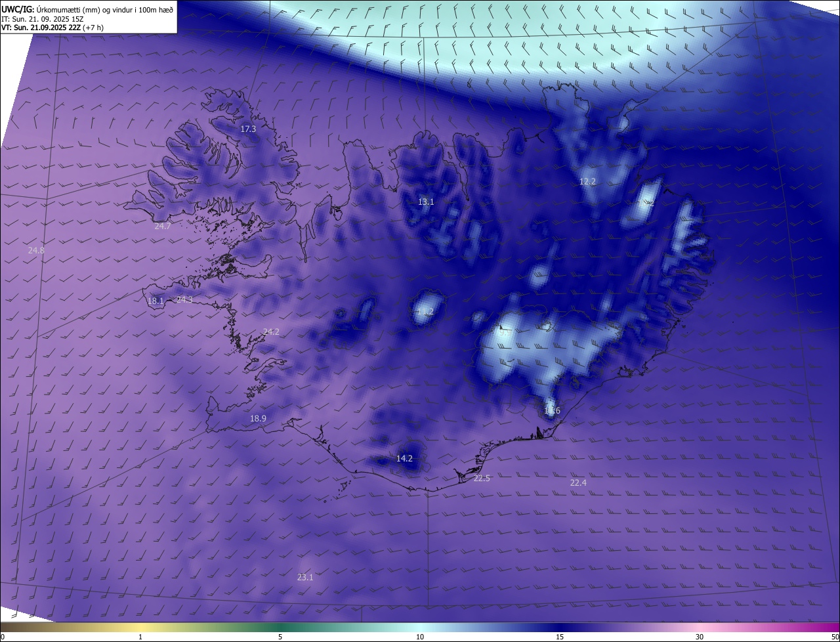Viewport: 840px width, 642px height.
Task: Click the 30 tick on the color scale
Action: (x=700, y=637)
